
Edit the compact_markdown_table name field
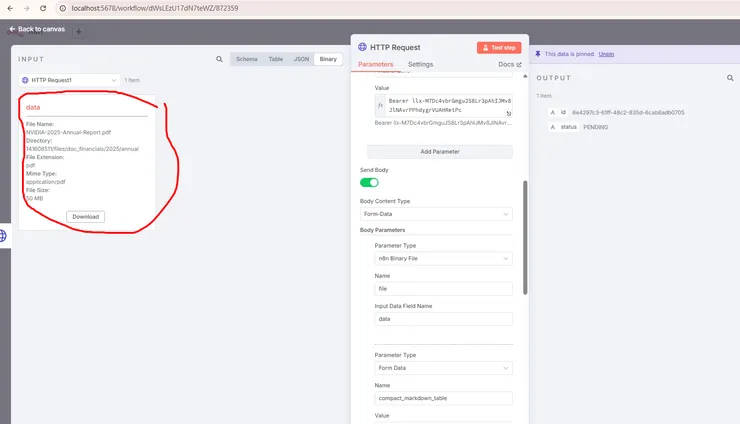[x=443, y=398]
